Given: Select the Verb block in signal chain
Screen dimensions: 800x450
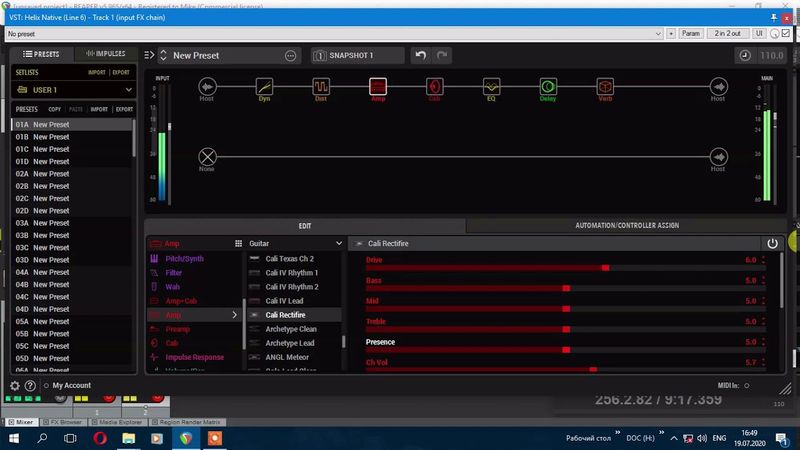Looking at the screenshot, I should pyautogui.click(x=605, y=86).
